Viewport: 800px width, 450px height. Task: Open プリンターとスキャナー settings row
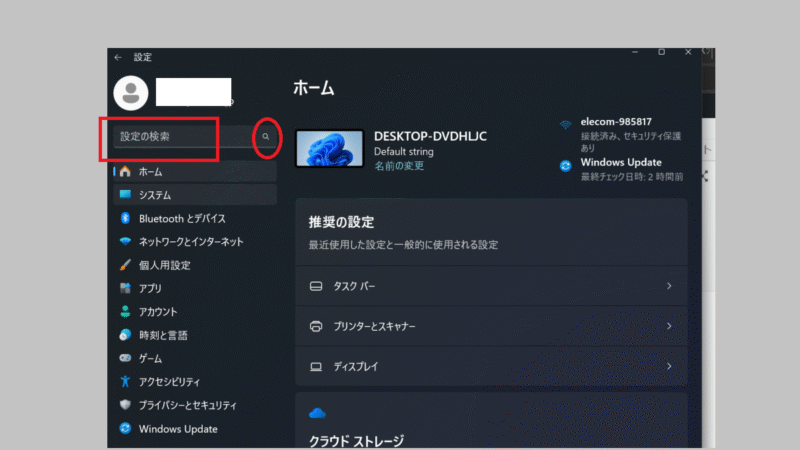[x=491, y=326]
